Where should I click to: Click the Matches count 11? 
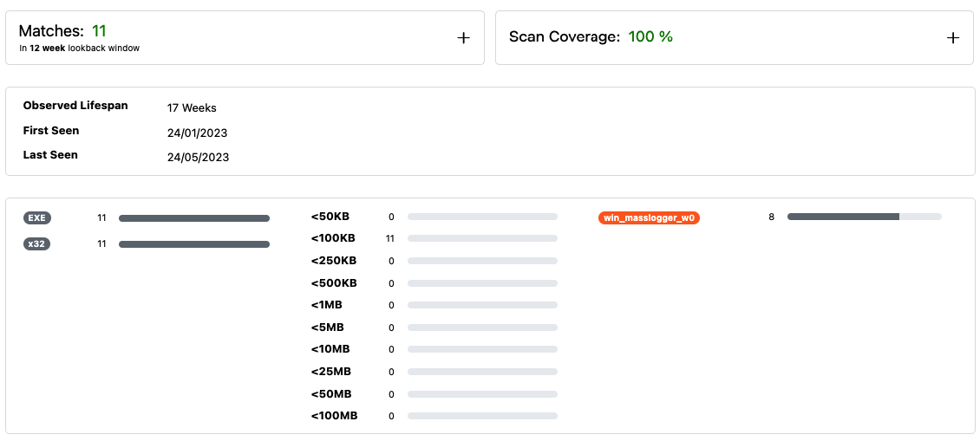coord(99,31)
